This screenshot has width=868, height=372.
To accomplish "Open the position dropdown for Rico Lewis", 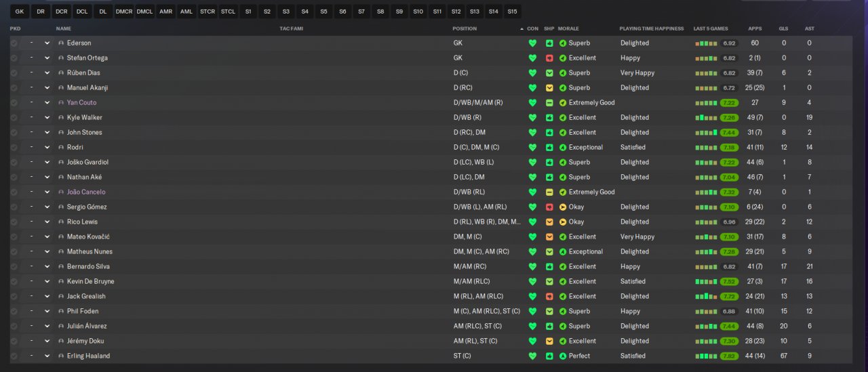I will 37,222.
